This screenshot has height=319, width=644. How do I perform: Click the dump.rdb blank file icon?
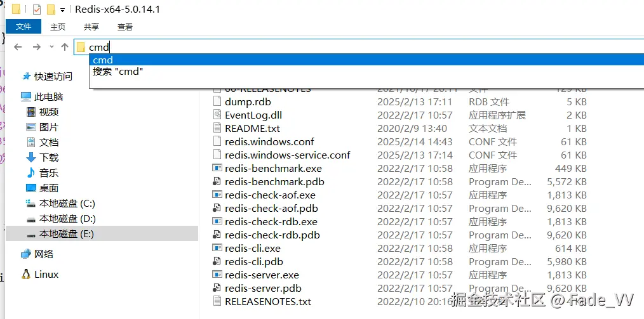click(x=217, y=101)
